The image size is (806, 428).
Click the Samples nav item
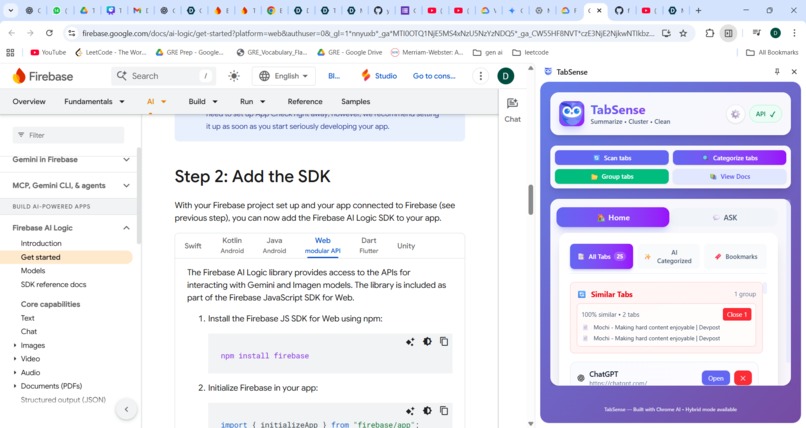coord(355,102)
